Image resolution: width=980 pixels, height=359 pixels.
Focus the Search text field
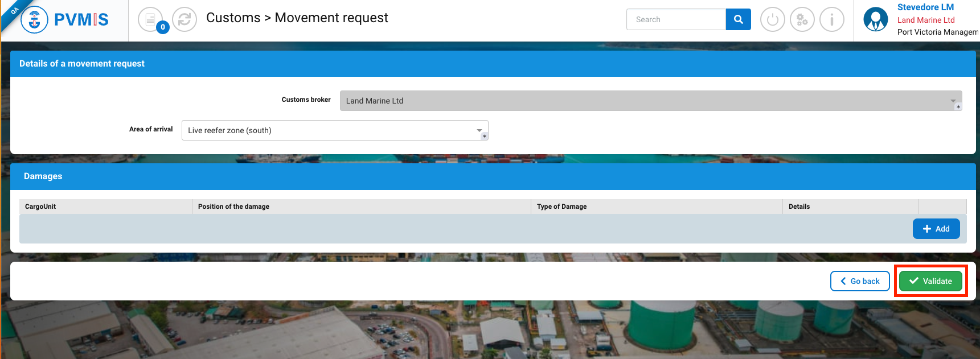[x=676, y=19]
